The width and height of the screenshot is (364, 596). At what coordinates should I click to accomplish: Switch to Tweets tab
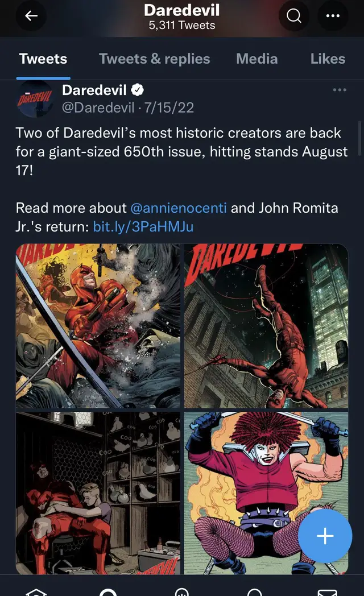coord(43,59)
